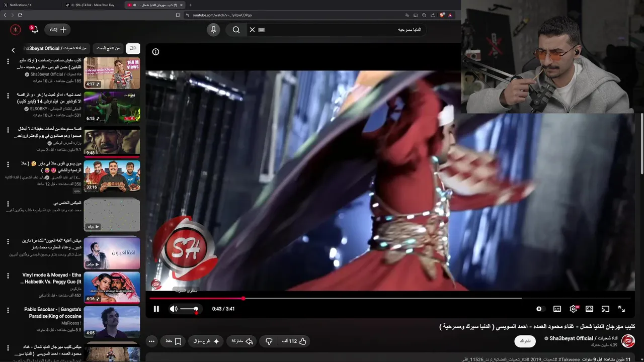Open options for مين يسوي اقوى حلا video
Viewport: 644px width, 362px height.
(8, 164)
